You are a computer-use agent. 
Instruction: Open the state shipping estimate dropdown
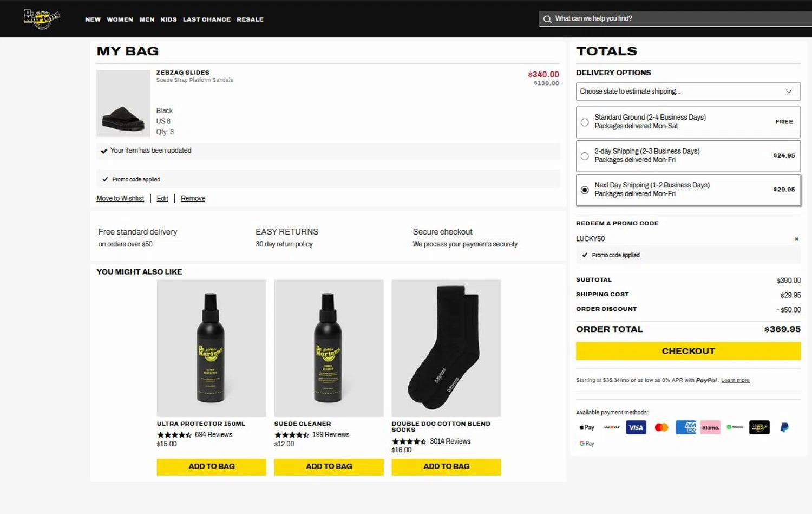click(688, 92)
